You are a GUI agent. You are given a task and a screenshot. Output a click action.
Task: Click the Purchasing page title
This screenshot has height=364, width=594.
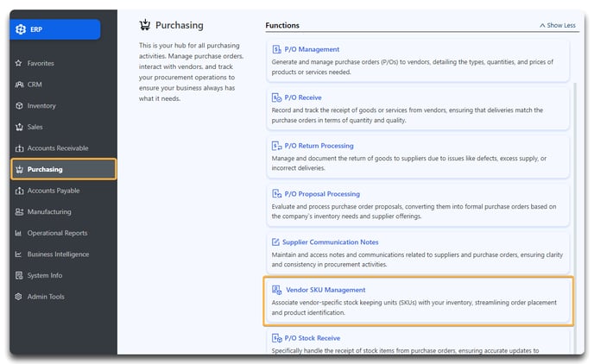point(180,25)
